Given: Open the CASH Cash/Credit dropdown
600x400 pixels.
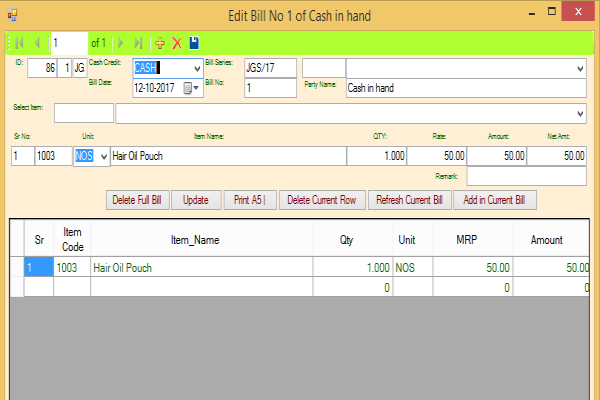Looking at the screenshot, I should [197, 69].
